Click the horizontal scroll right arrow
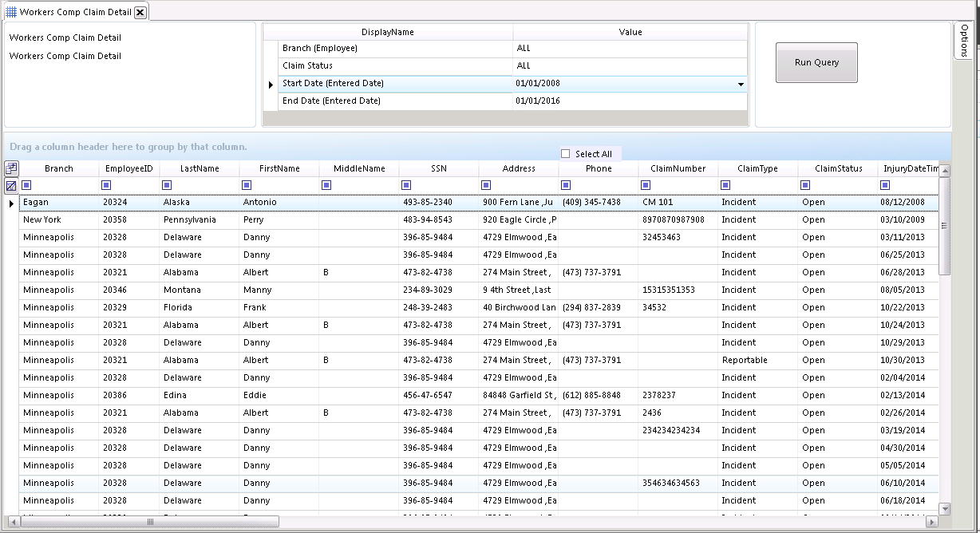Viewport: 980px width, 533px height. pyautogui.click(x=931, y=522)
